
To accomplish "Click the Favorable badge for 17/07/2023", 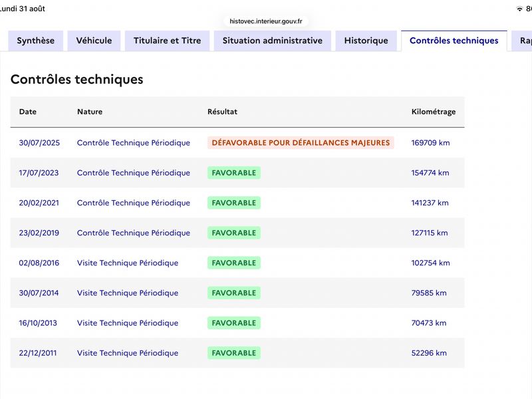I will click(234, 173).
